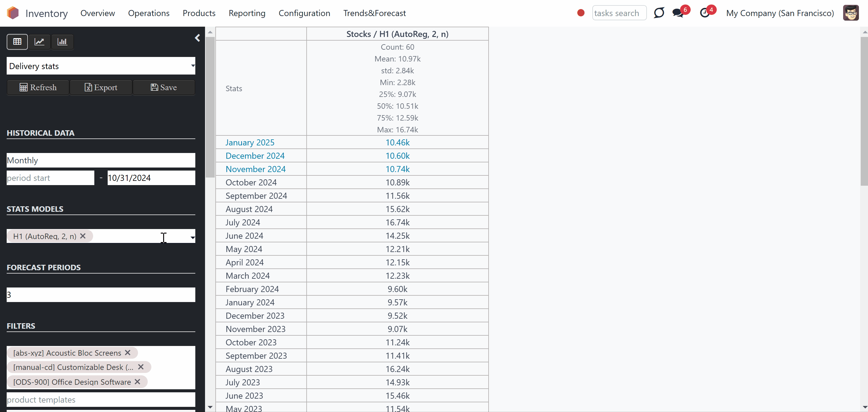Switch to the table view icon

[17, 42]
